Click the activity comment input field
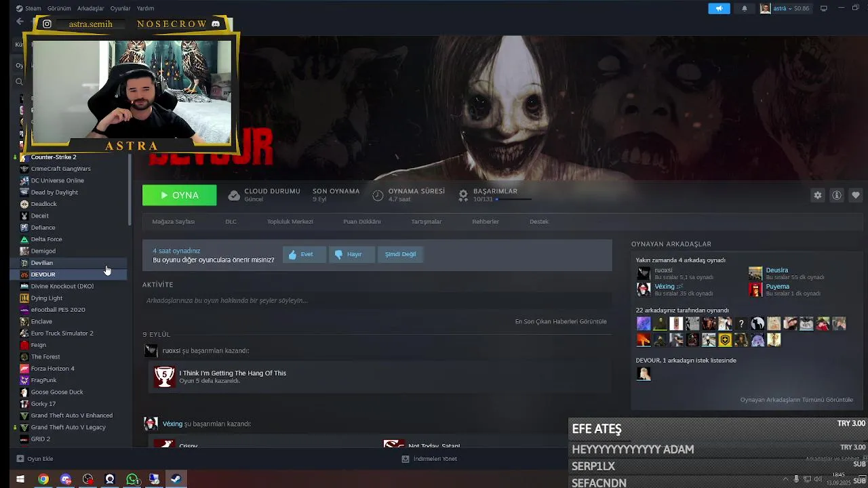 coord(377,300)
